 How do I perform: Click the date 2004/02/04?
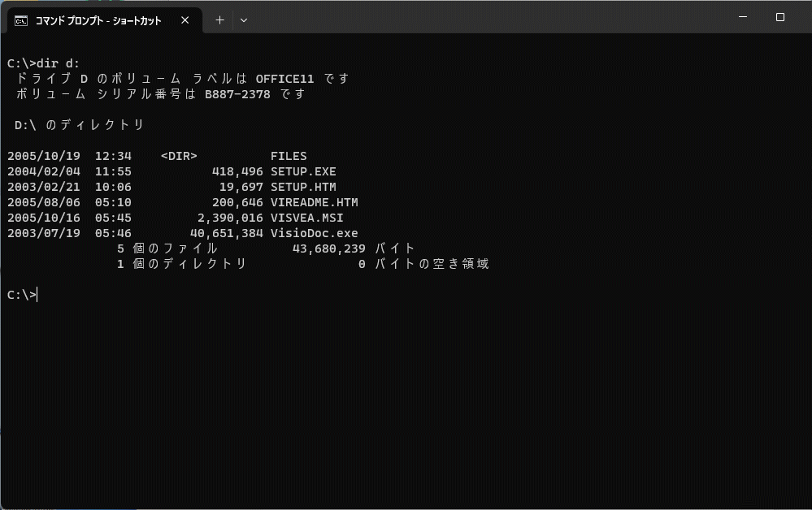tap(44, 171)
